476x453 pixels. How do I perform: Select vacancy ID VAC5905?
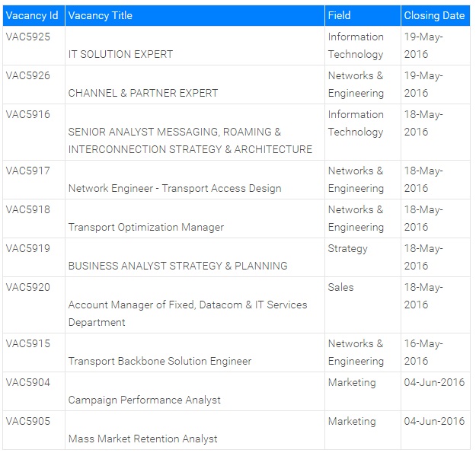tap(28, 421)
